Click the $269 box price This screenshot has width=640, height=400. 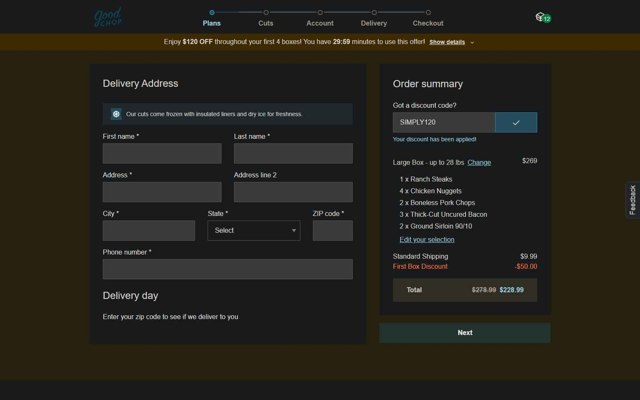coord(529,161)
